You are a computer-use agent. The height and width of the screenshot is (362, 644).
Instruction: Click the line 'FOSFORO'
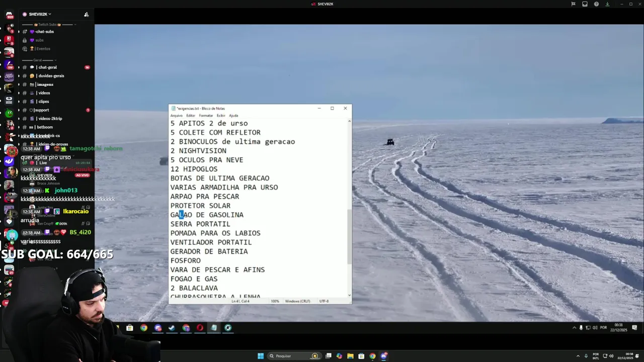[x=185, y=260]
